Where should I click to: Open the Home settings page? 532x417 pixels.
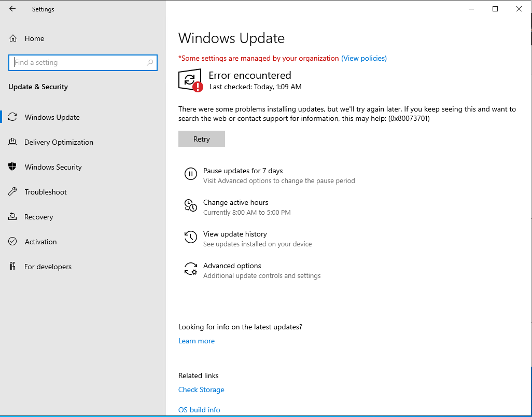pyautogui.click(x=34, y=38)
